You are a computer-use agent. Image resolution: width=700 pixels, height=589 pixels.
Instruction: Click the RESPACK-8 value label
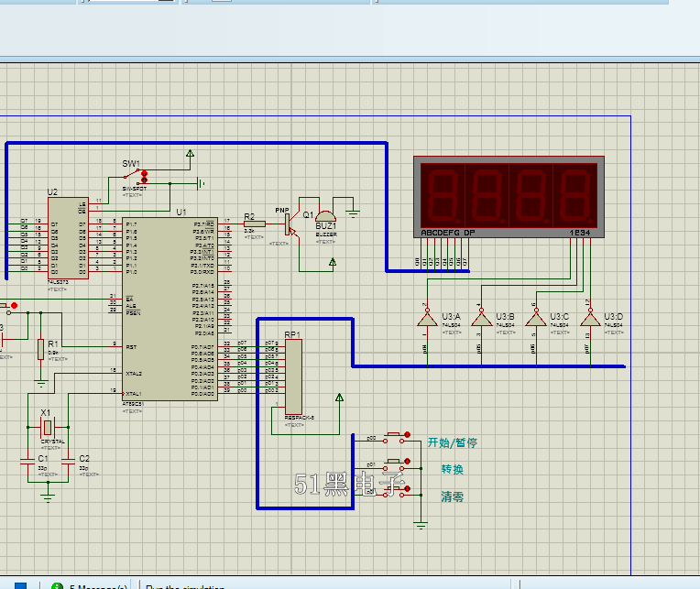tap(299, 418)
